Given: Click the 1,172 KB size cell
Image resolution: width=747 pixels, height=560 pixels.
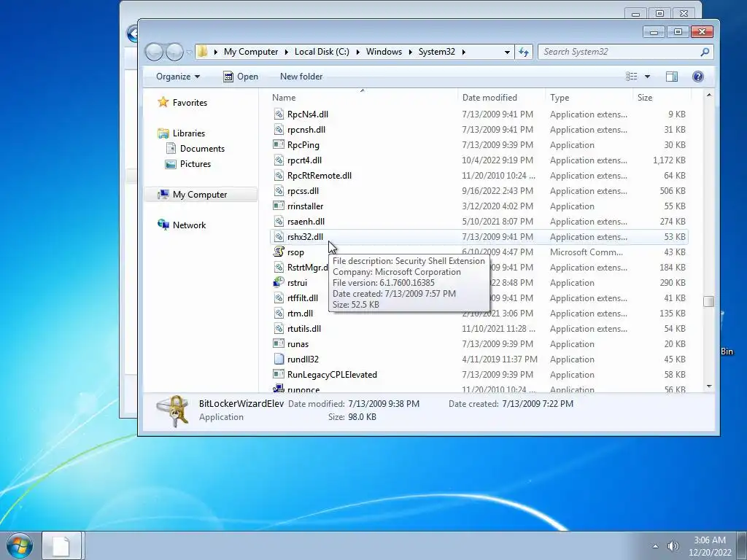Looking at the screenshot, I should pos(669,160).
